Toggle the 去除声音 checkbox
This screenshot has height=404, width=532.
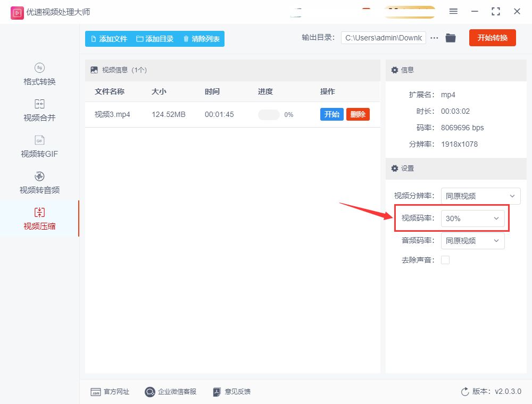[x=445, y=260]
